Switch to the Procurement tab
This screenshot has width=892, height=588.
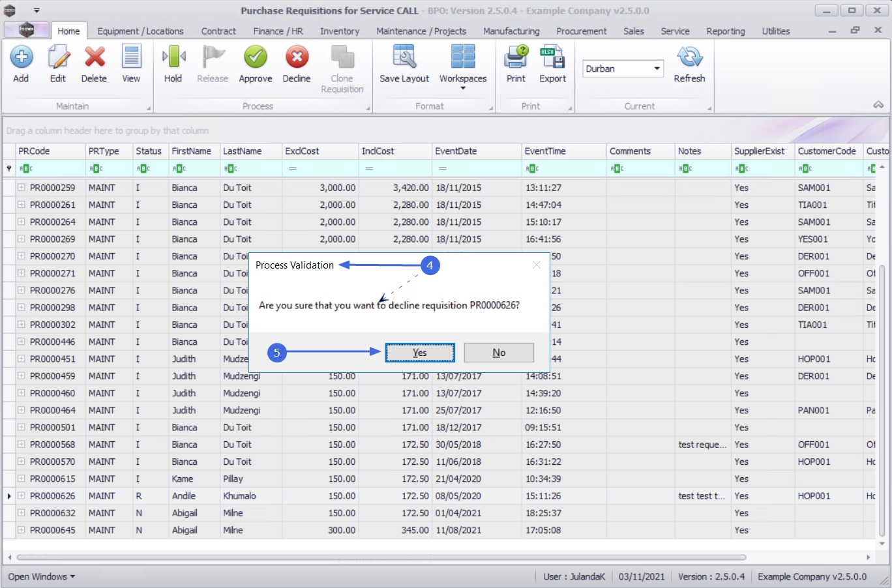(581, 31)
